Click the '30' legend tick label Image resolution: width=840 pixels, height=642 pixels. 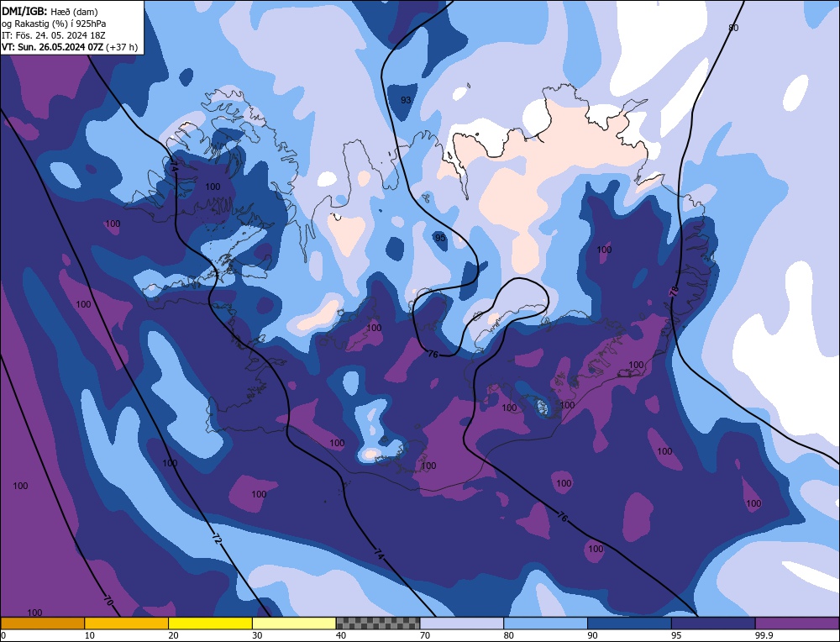pos(257,635)
